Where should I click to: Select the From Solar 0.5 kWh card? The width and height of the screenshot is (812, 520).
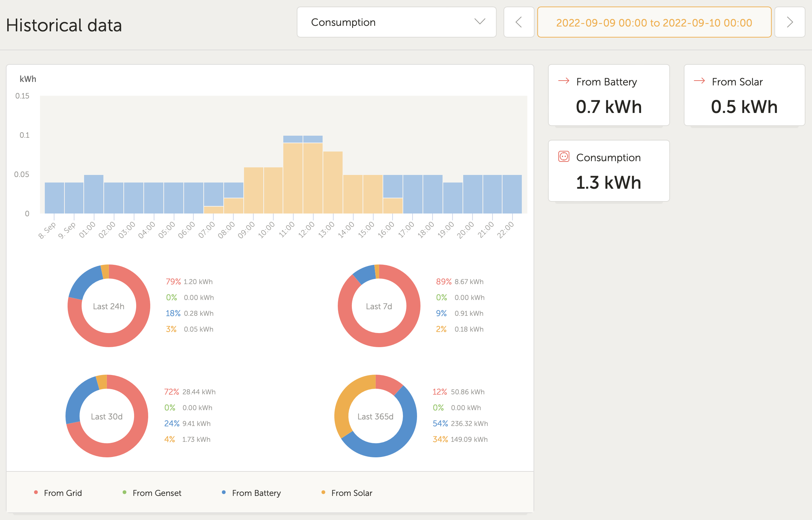point(744,95)
